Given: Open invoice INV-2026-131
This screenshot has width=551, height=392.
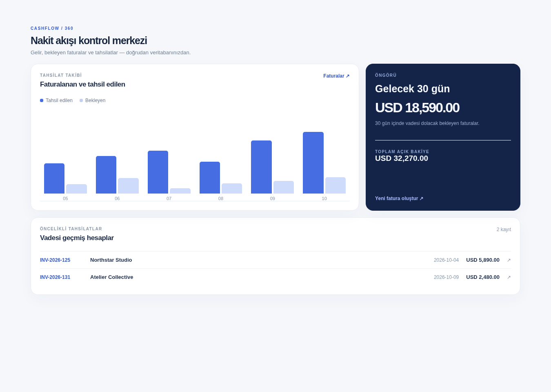Looking at the screenshot, I should tap(55, 277).
